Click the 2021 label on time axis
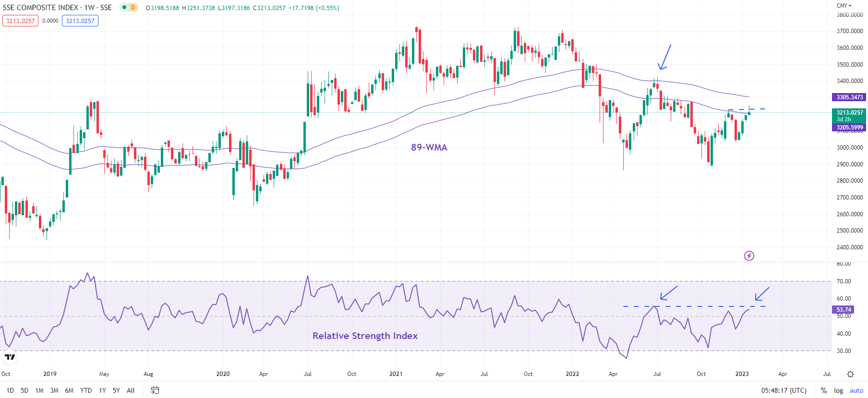868x398 pixels. 396,374
